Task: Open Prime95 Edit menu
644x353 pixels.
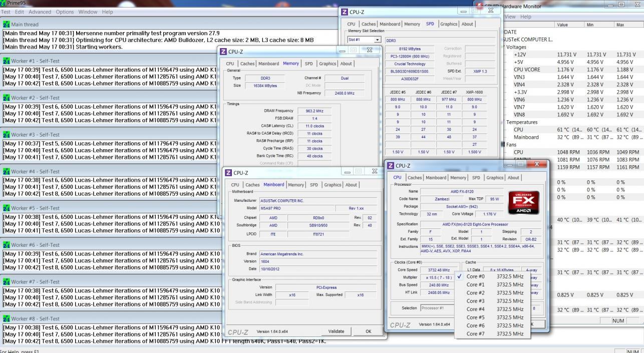Action: point(20,12)
